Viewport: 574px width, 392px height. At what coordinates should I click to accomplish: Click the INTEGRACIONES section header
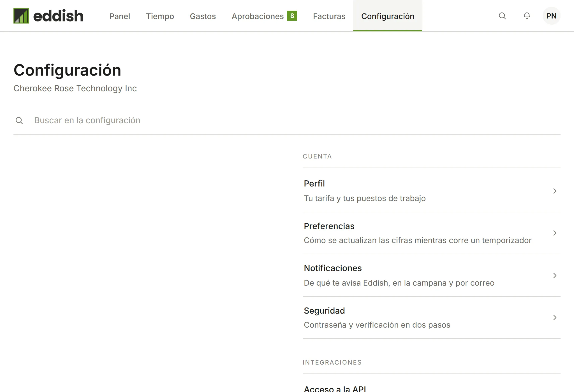pos(332,362)
